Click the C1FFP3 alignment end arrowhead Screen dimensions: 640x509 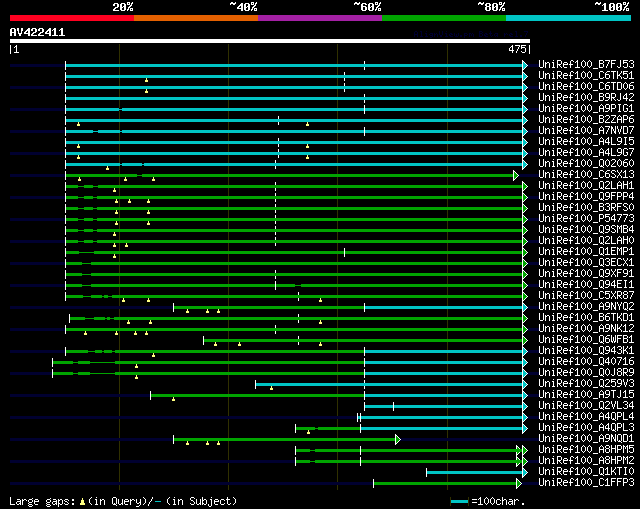tap(519, 484)
